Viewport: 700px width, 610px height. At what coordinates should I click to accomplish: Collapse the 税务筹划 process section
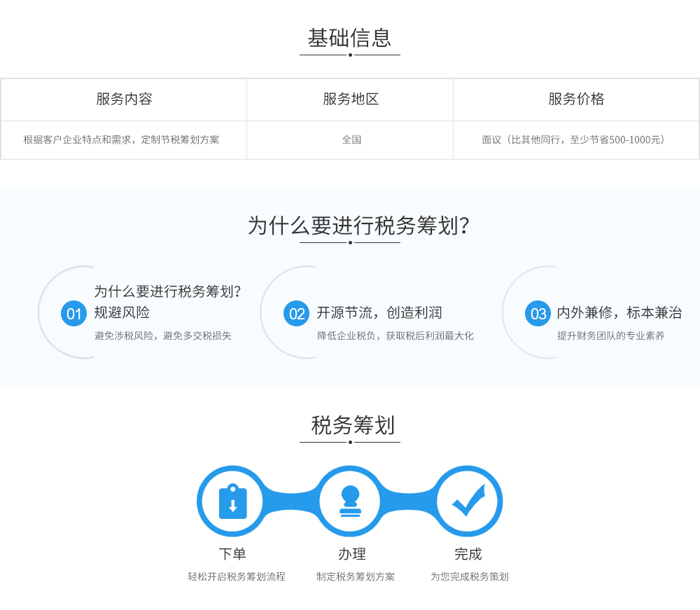[x=350, y=423]
